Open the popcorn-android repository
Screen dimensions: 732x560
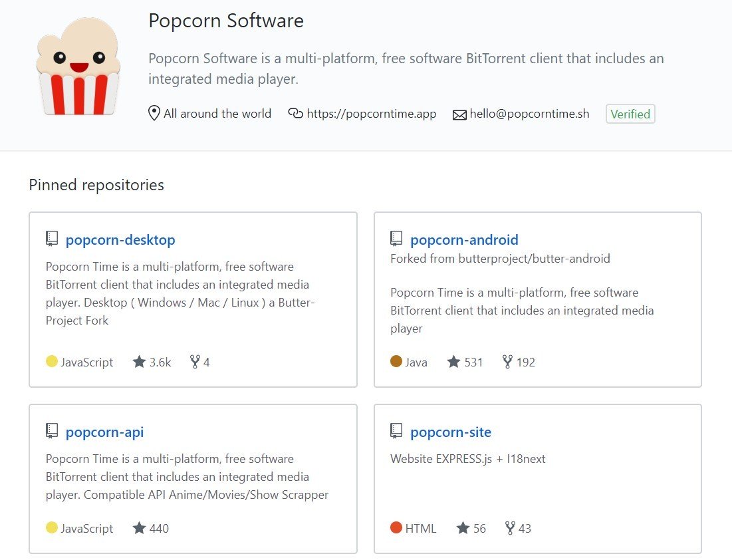464,239
